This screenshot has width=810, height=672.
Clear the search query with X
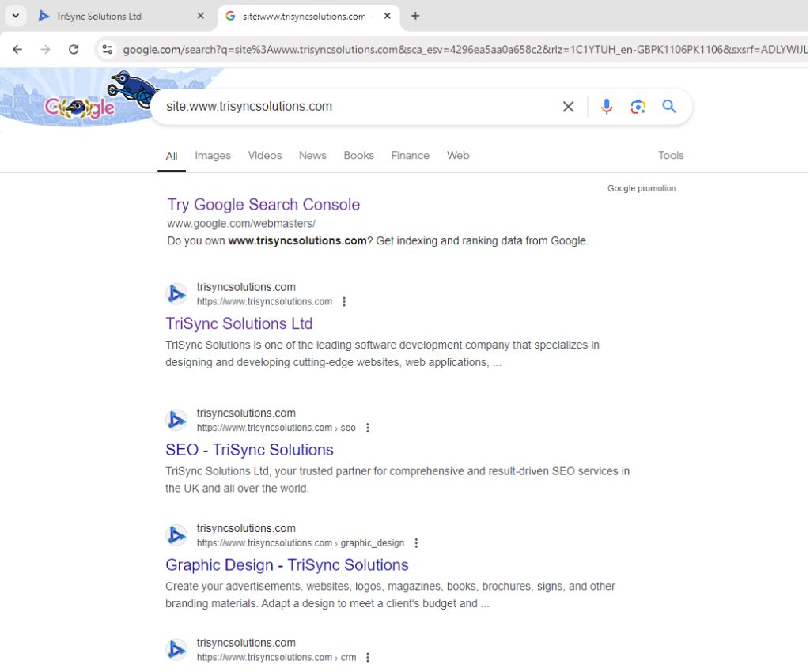click(568, 107)
